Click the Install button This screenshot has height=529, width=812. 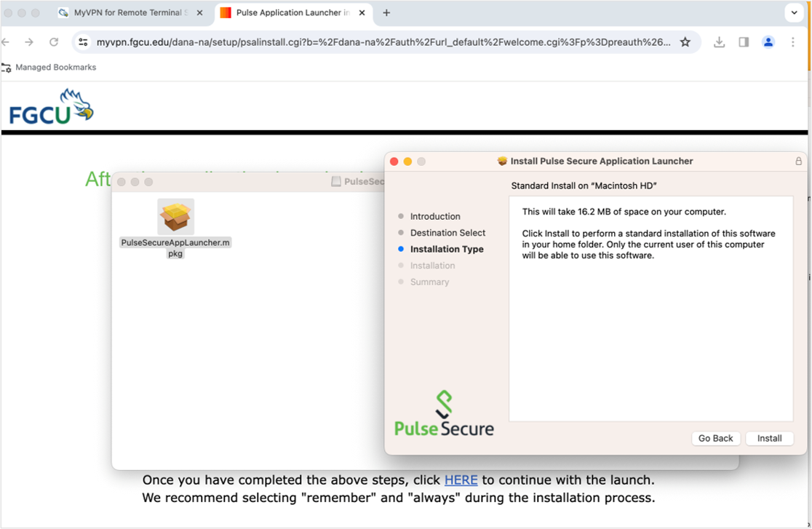point(769,438)
